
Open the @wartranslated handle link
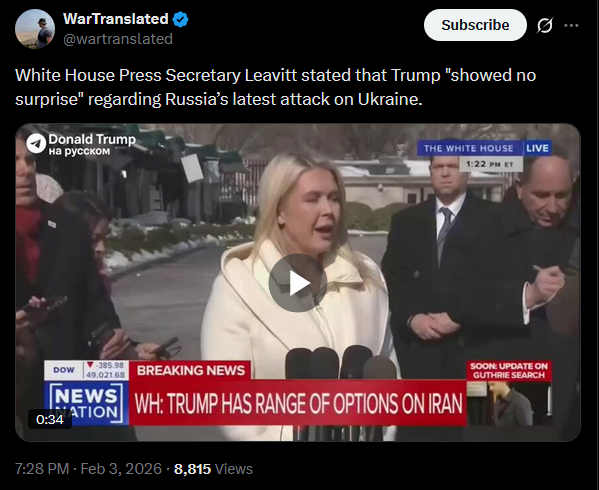click(x=118, y=39)
